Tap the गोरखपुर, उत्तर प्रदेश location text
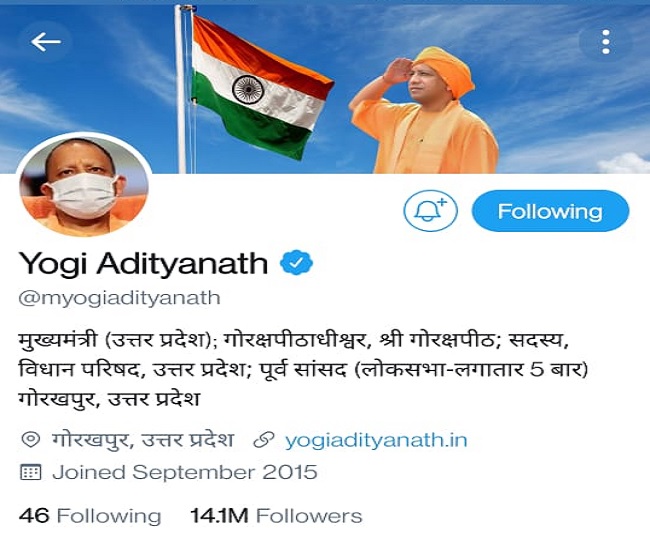Screen dimensions: 650x540 click(143, 439)
